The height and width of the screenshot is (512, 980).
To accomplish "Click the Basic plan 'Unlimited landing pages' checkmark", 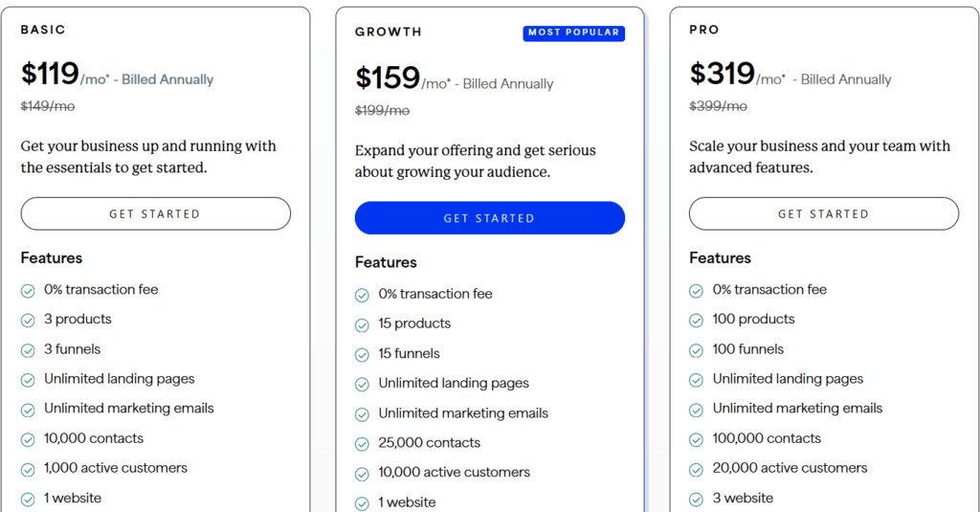I will [28, 380].
